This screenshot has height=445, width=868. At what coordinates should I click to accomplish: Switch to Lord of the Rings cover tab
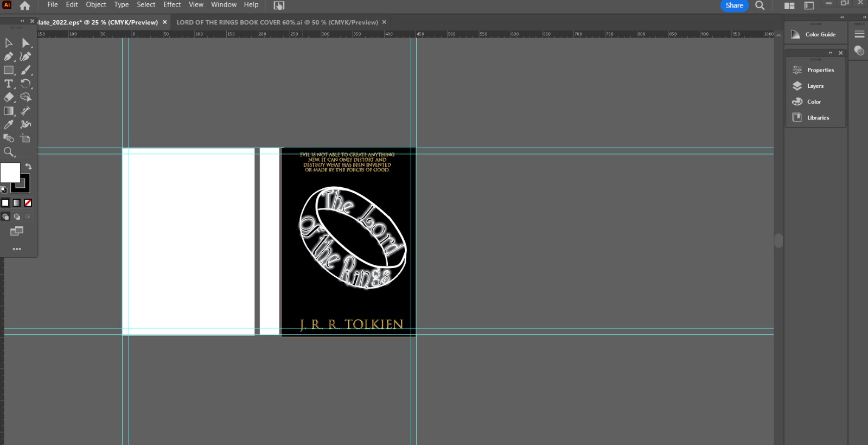[277, 22]
